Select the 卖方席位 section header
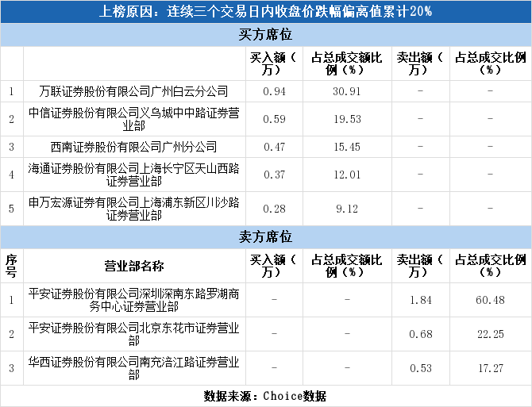Image resolution: width=532 pixels, height=407 pixels. (x=265, y=237)
